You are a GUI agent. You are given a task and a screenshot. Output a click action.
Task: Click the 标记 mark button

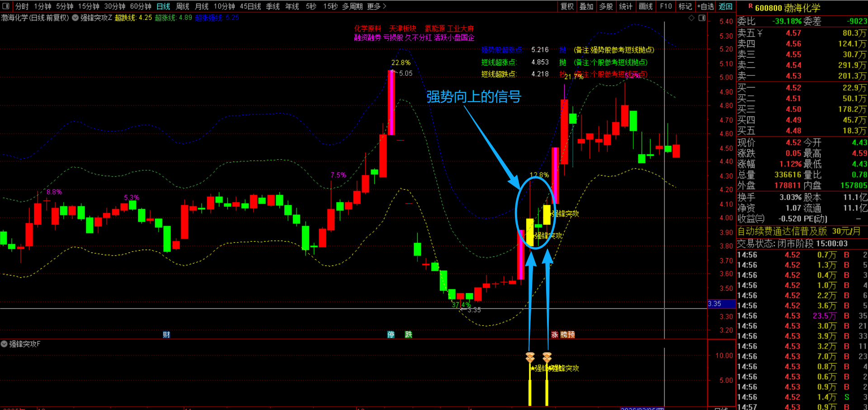click(x=685, y=6)
